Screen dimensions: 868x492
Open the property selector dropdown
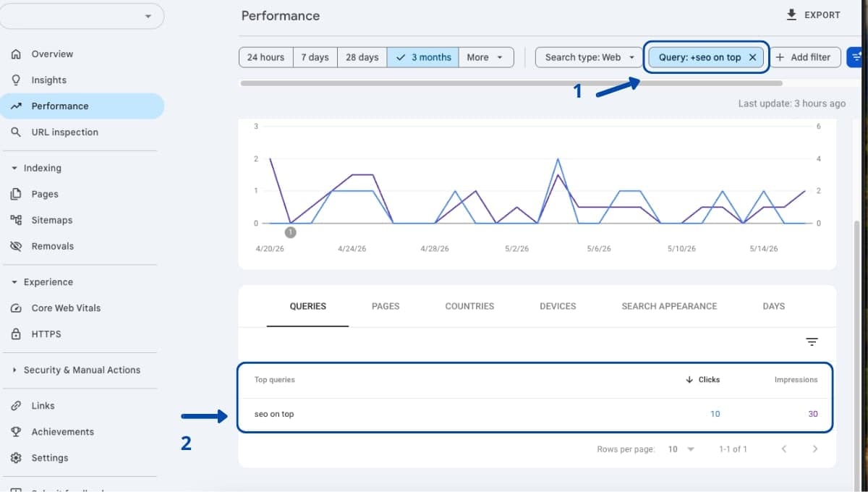[82, 16]
